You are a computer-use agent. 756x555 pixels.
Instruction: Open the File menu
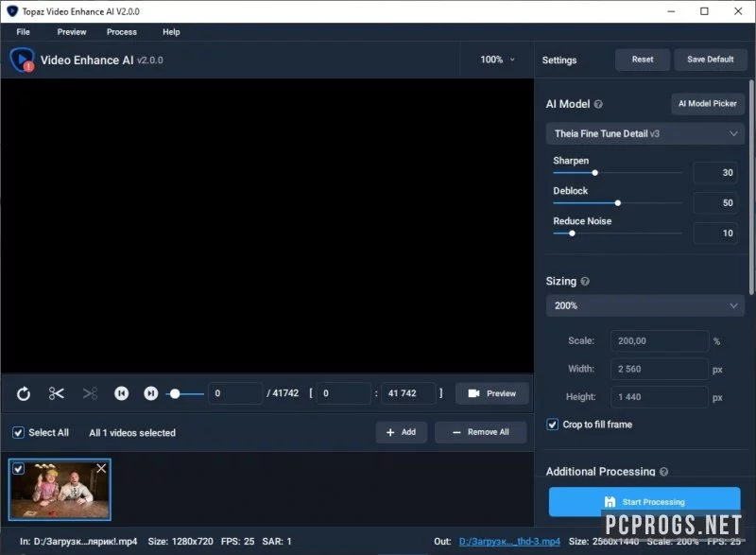click(x=23, y=32)
